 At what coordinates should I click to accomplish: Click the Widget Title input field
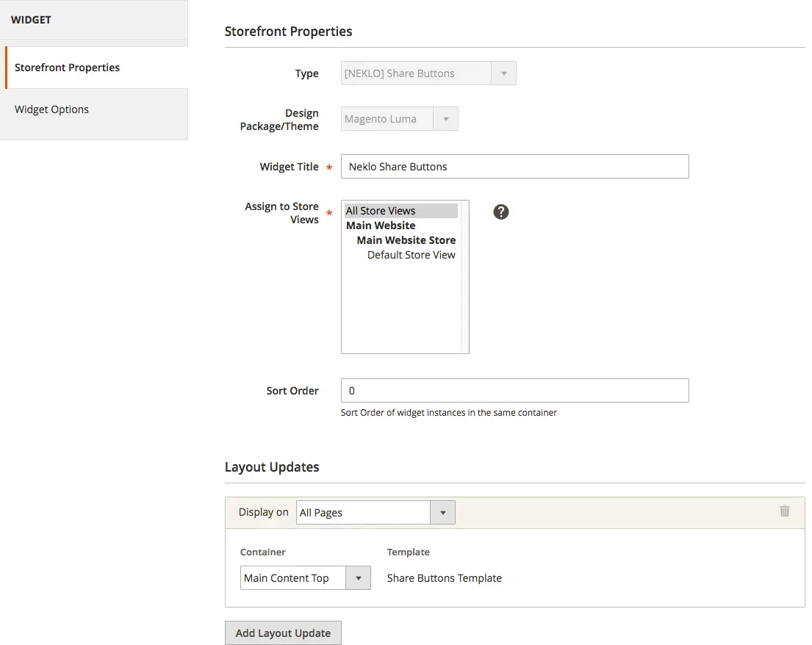514,167
